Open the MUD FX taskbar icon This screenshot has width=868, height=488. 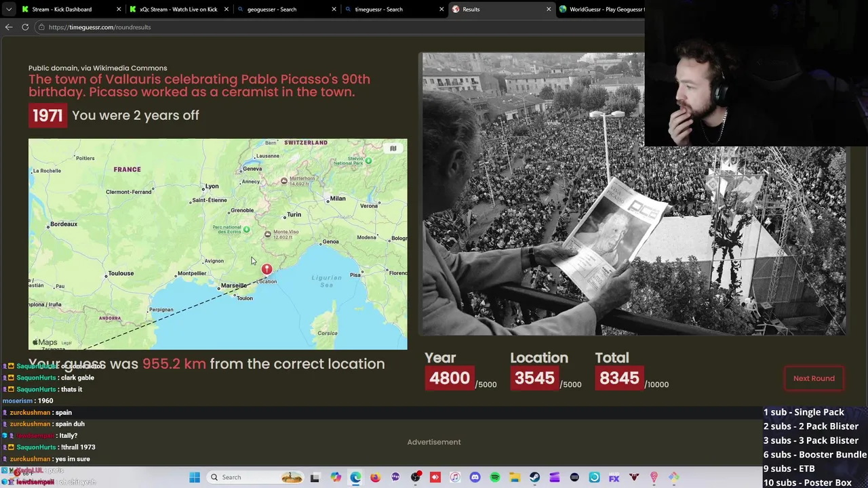[614, 477]
